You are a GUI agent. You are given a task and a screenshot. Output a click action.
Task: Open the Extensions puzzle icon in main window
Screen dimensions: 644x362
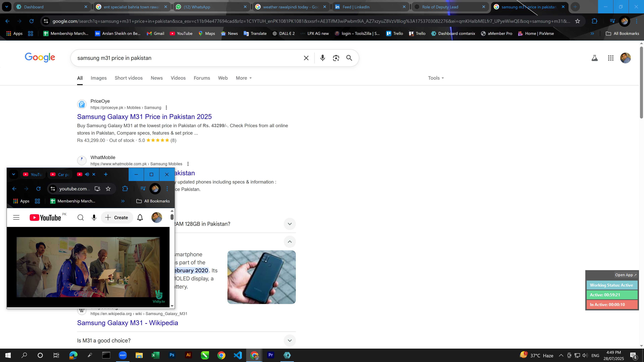click(595, 21)
